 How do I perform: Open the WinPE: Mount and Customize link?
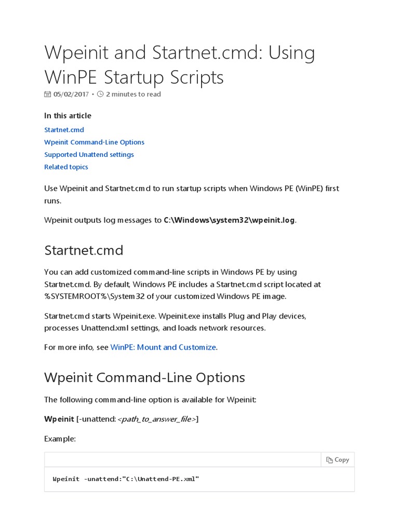coord(163,347)
